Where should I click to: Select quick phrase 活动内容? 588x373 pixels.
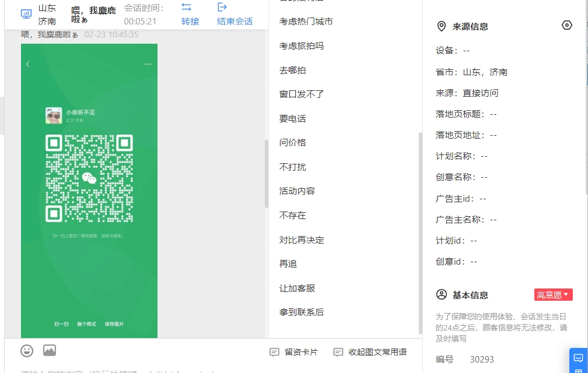pos(297,191)
